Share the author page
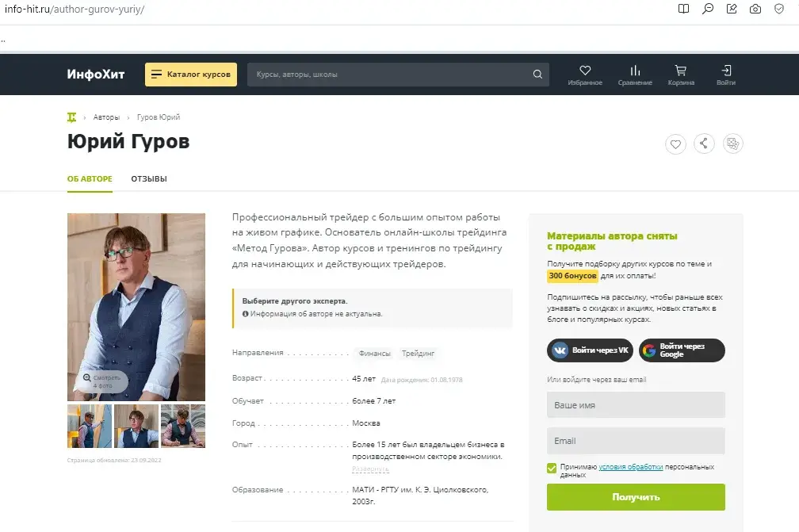 pos(704,144)
